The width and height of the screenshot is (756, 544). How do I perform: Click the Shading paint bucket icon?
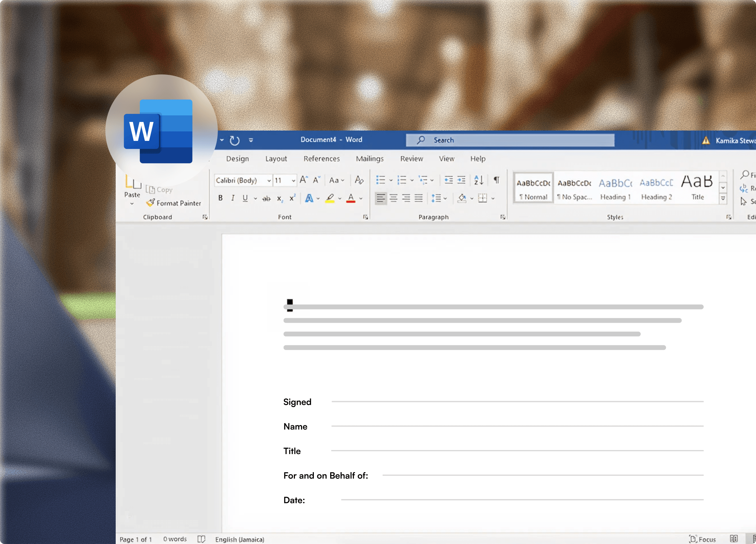(x=462, y=198)
